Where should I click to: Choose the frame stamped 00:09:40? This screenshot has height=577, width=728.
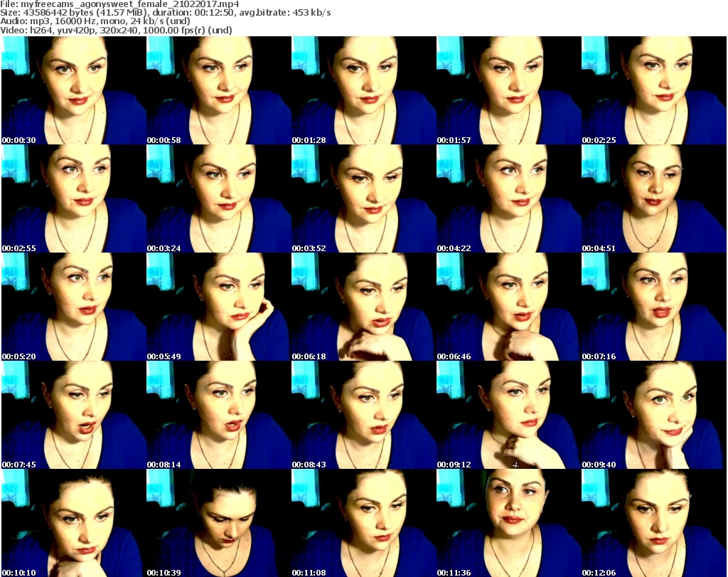654,415
